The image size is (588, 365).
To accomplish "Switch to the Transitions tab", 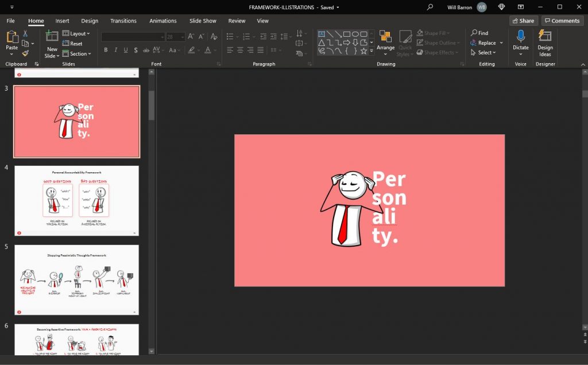I will [123, 21].
